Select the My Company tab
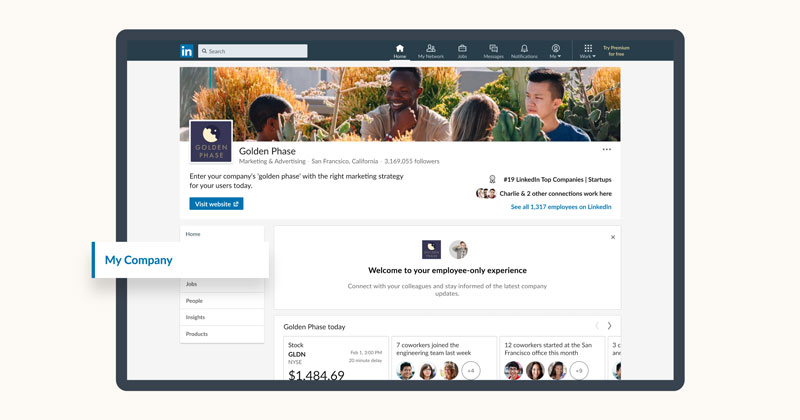This screenshot has width=800, height=420. click(180, 260)
